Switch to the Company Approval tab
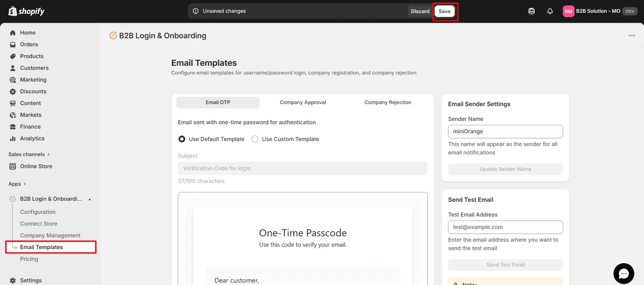 [303, 102]
